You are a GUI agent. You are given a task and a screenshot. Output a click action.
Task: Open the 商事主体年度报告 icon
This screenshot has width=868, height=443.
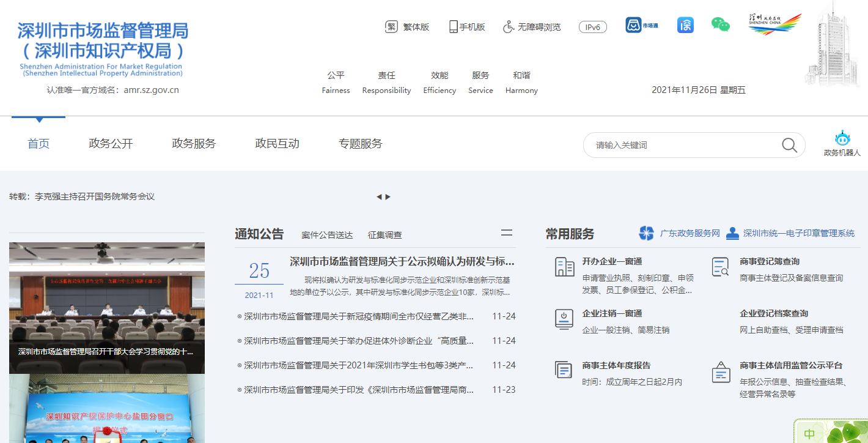[x=564, y=370]
